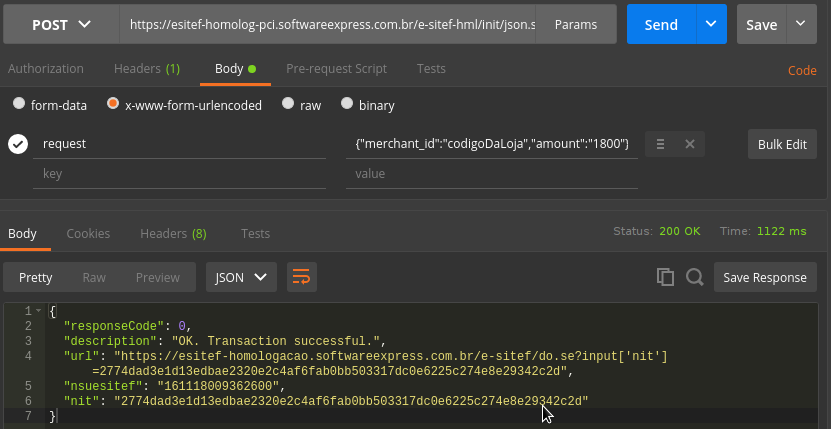Image resolution: width=831 pixels, height=429 pixels.
Task: Open row options menu icon beside value
Action: [660, 144]
